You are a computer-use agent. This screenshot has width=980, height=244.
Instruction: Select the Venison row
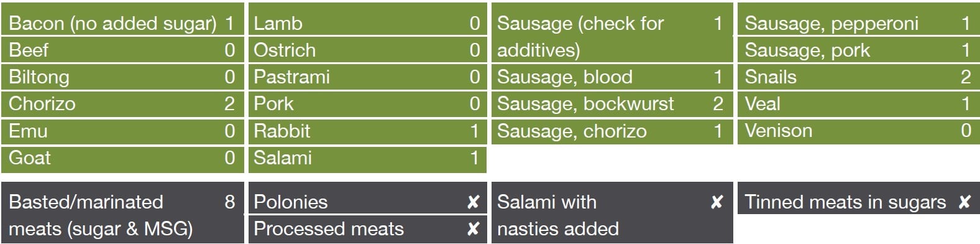(x=858, y=131)
